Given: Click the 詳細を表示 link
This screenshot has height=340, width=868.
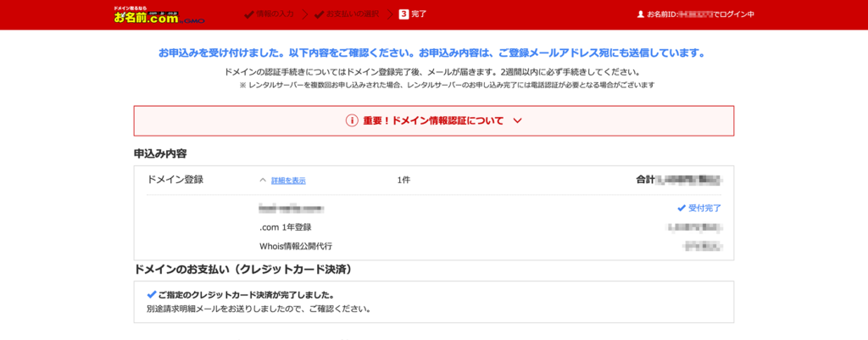Looking at the screenshot, I should point(288,181).
